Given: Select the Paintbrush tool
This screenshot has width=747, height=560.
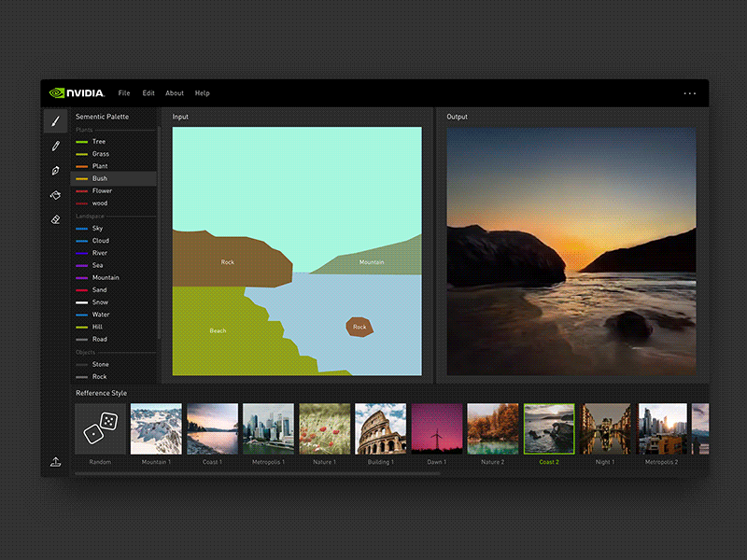Looking at the screenshot, I should point(55,121).
